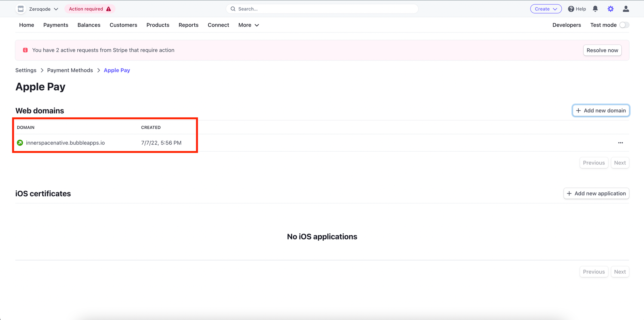Go to Settings breadcrumb
Viewport: 644px width, 320px height.
pyautogui.click(x=26, y=70)
